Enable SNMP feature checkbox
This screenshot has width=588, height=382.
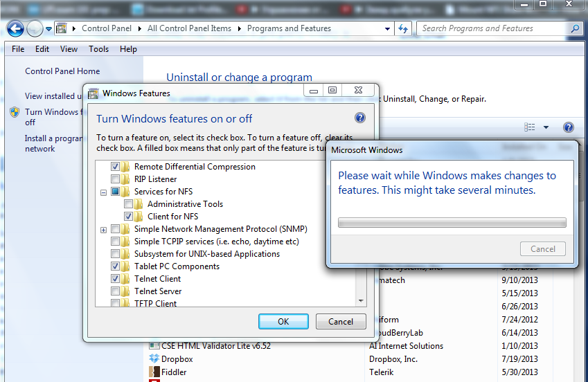[x=115, y=228]
